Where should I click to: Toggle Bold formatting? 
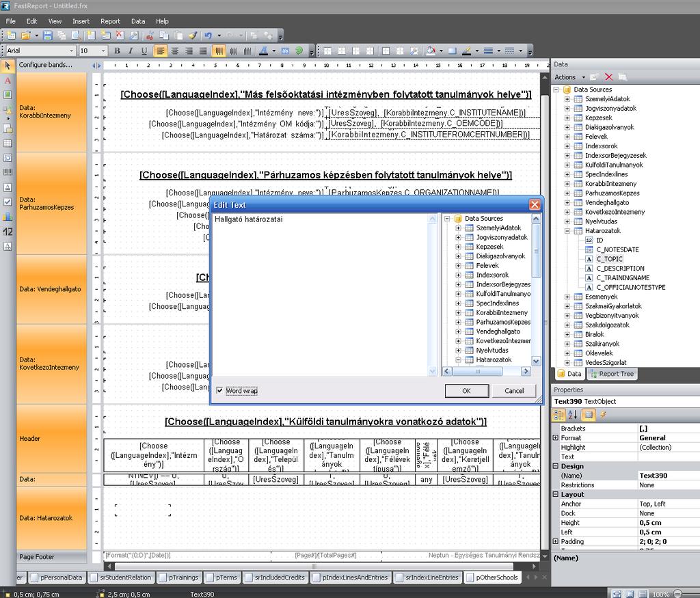pyautogui.click(x=117, y=51)
